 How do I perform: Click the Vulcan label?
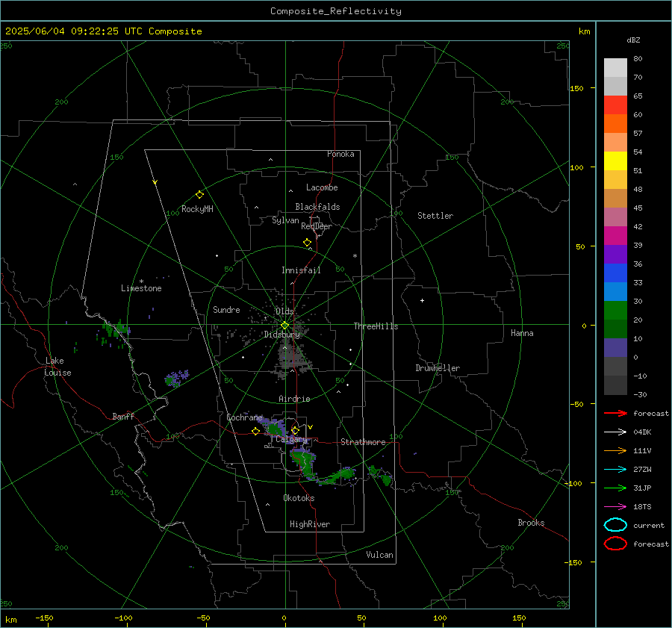[x=380, y=555]
